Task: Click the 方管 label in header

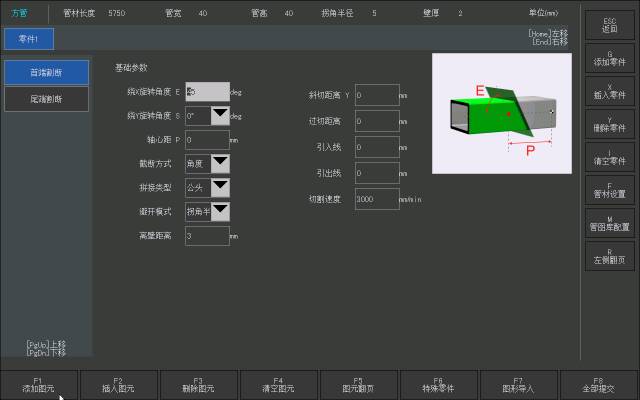Action: point(20,13)
